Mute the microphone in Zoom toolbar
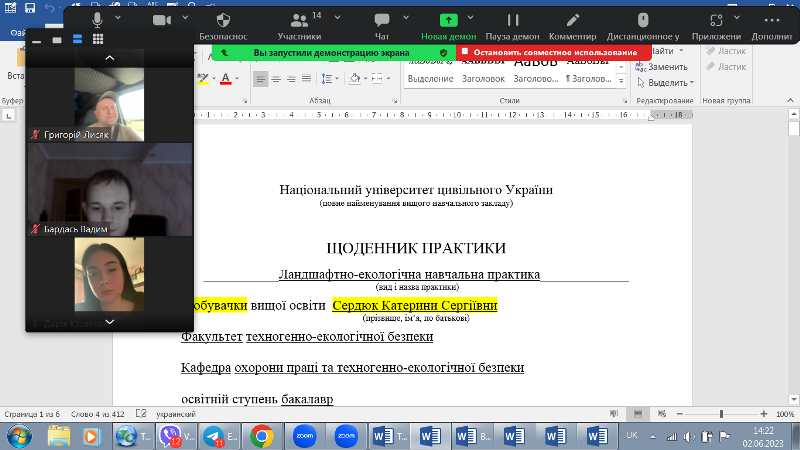 97,19
